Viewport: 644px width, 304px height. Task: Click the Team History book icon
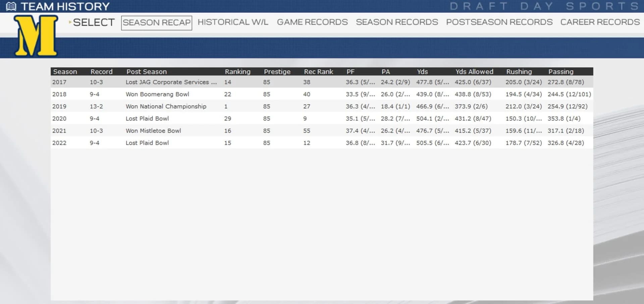pos(12,6)
